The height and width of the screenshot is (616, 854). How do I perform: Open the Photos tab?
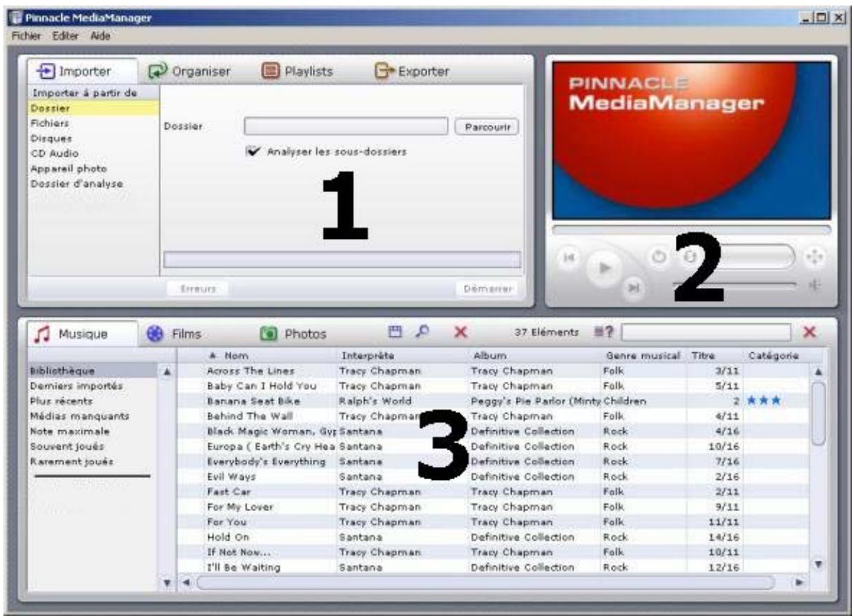point(293,334)
